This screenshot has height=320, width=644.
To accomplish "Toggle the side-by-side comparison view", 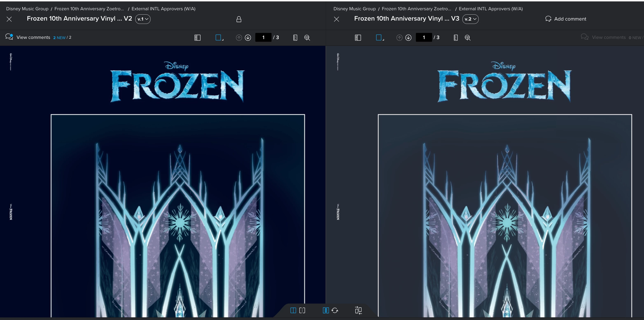I will pyautogui.click(x=293, y=311).
